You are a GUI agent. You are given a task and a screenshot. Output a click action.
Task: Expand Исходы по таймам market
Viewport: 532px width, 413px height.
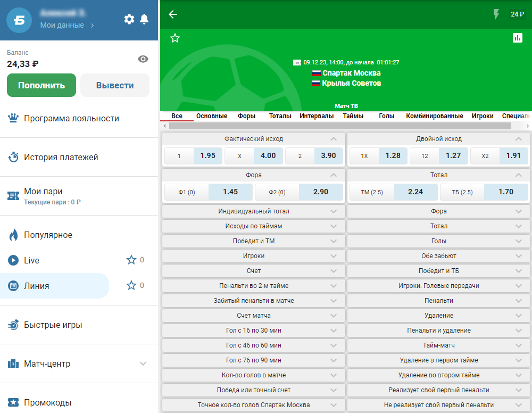[254, 226]
